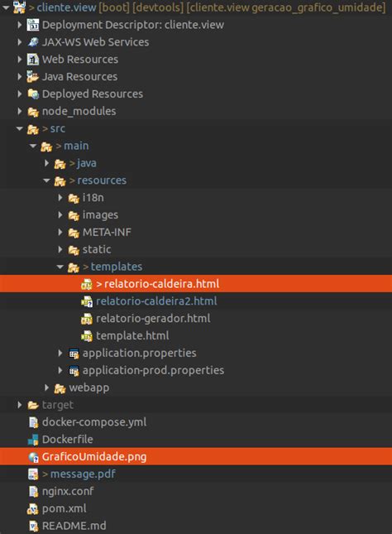Click the relatorio-caldeira.html file icon
The width and height of the screenshot is (392, 534).
[87, 284]
